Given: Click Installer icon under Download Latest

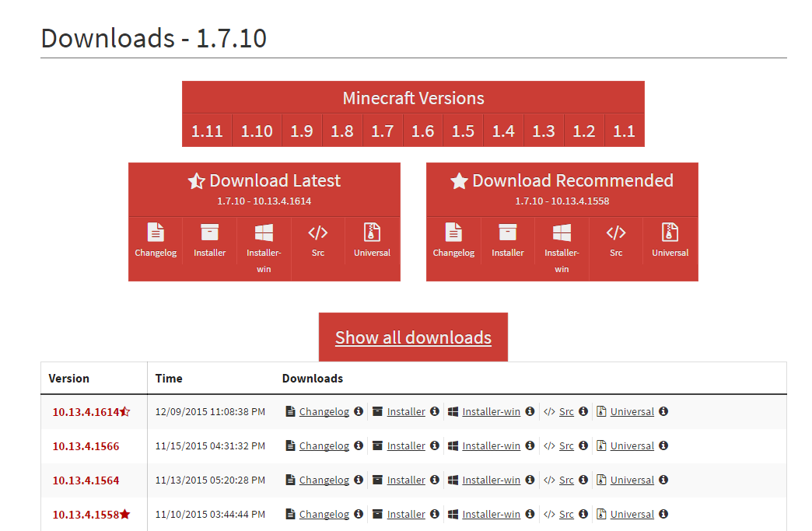Looking at the screenshot, I should [210, 232].
